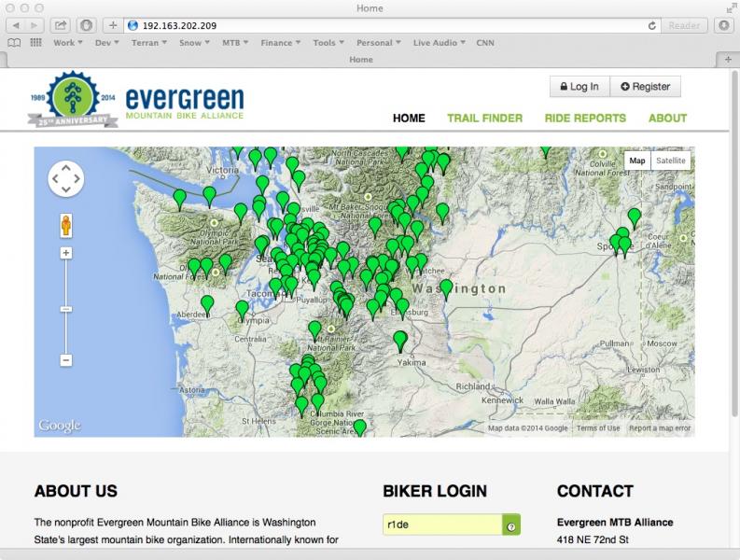Zoom in the map with plus button
Viewport: 740px width, 560px height.
pos(66,253)
